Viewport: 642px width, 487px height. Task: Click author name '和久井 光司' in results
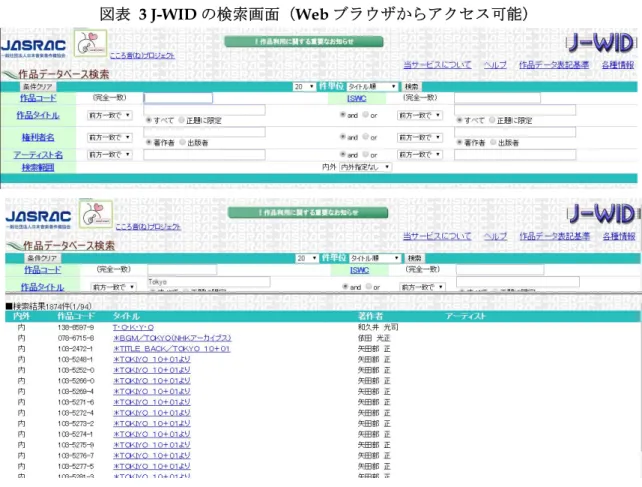378,327
